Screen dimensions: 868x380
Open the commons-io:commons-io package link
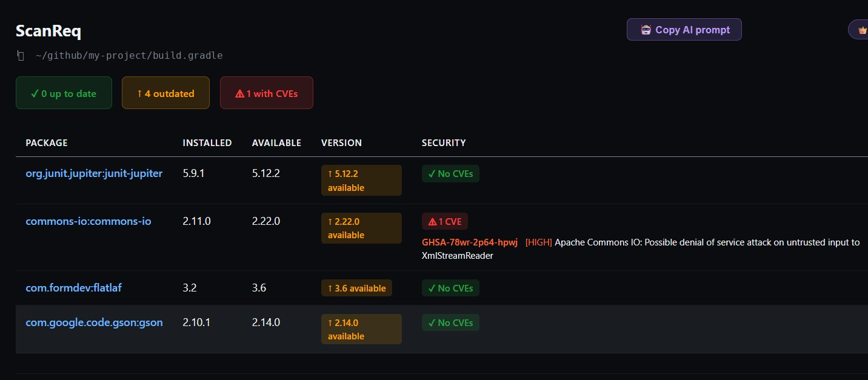88,221
